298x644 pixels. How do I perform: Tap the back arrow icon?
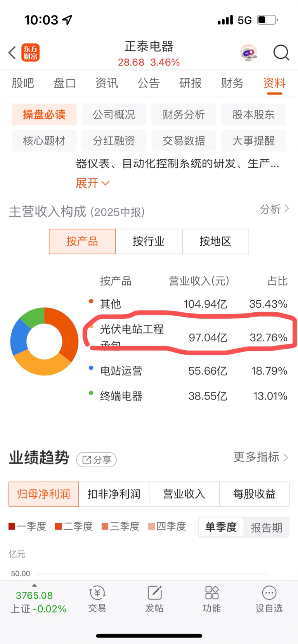(x=12, y=53)
